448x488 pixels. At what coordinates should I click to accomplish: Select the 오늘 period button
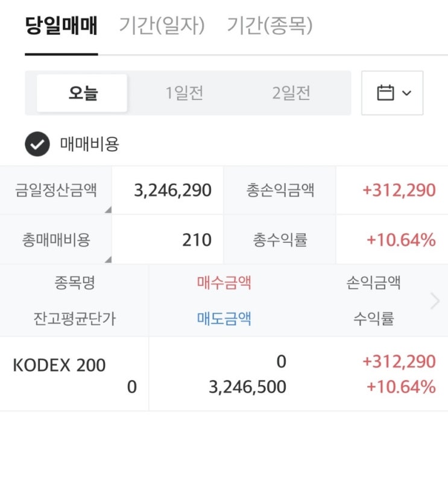coord(83,93)
